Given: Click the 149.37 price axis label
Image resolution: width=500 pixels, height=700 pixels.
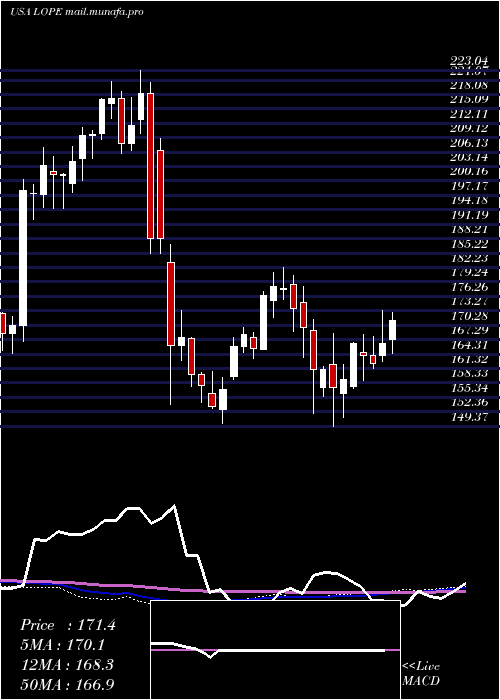Looking at the screenshot, I should pyautogui.click(x=468, y=416).
